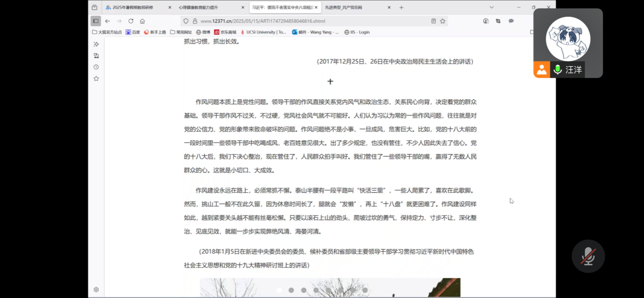Open the 常用网址 bookmarks folder

click(181, 32)
